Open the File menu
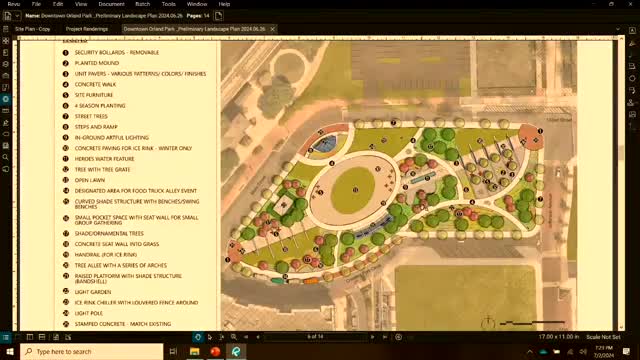Viewport: 640px width, 360px height. [36, 4]
